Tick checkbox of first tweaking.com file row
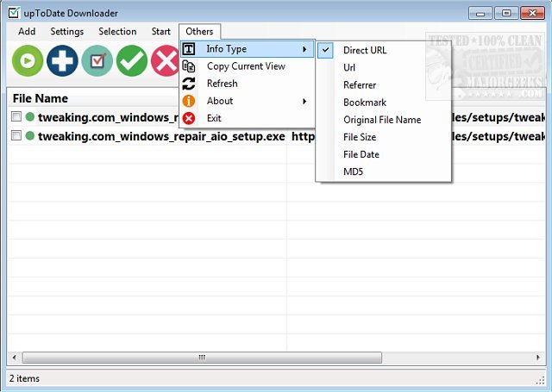This screenshot has height=392, width=552. [x=16, y=116]
